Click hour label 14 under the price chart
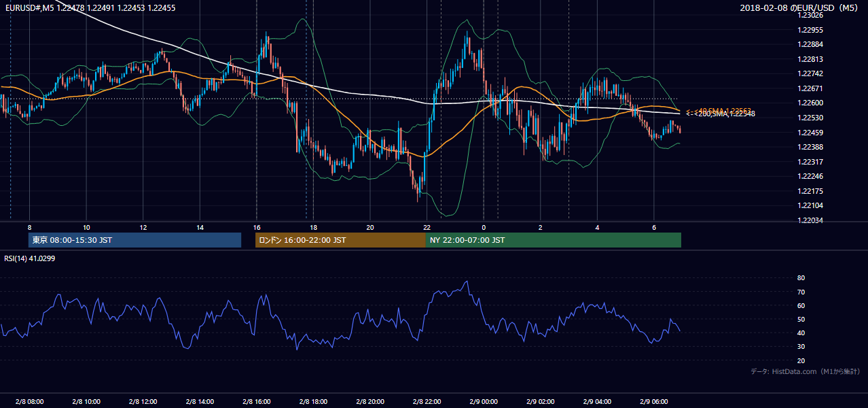The height and width of the screenshot is (408, 868). tap(200, 227)
